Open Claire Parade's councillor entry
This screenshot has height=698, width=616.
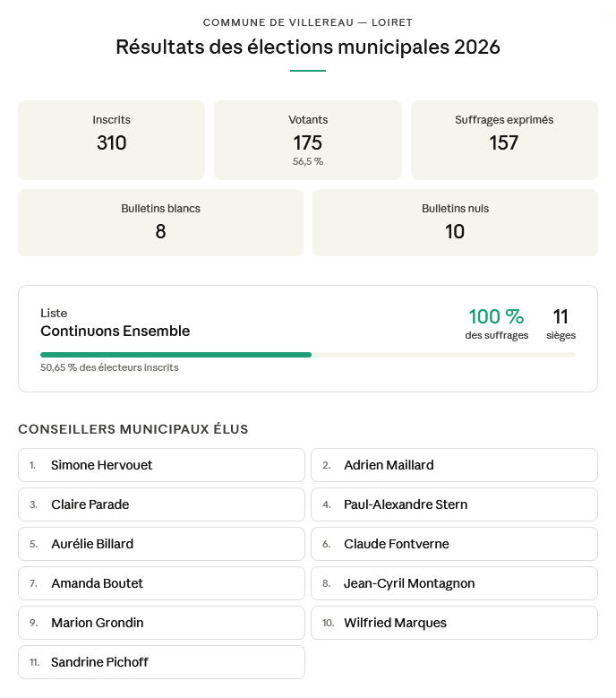point(161,504)
